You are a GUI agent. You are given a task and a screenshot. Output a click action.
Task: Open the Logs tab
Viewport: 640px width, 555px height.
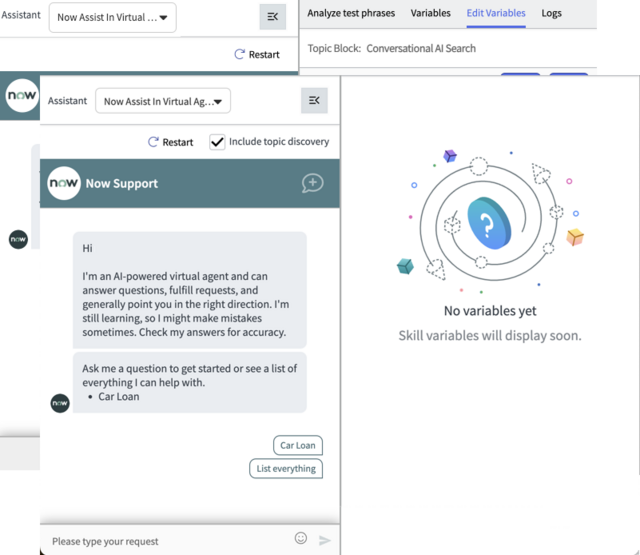pyautogui.click(x=551, y=13)
